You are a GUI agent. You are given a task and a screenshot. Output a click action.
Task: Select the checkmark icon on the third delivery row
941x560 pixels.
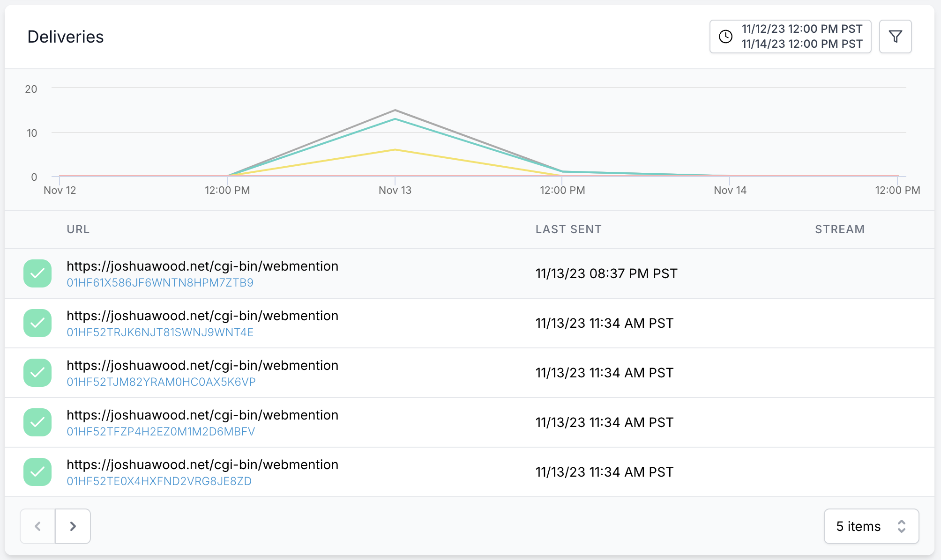pos(37,373)
